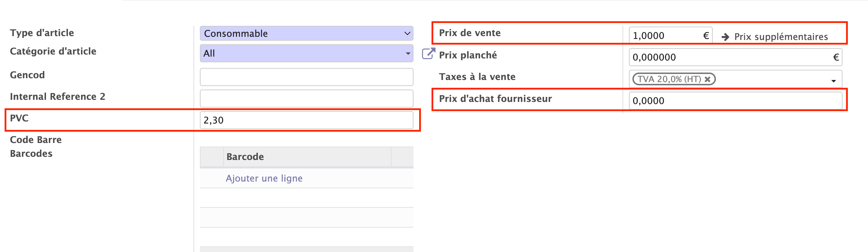Click the Prix planché label
This screenshot has height=252, width=868.
[468, 55]
